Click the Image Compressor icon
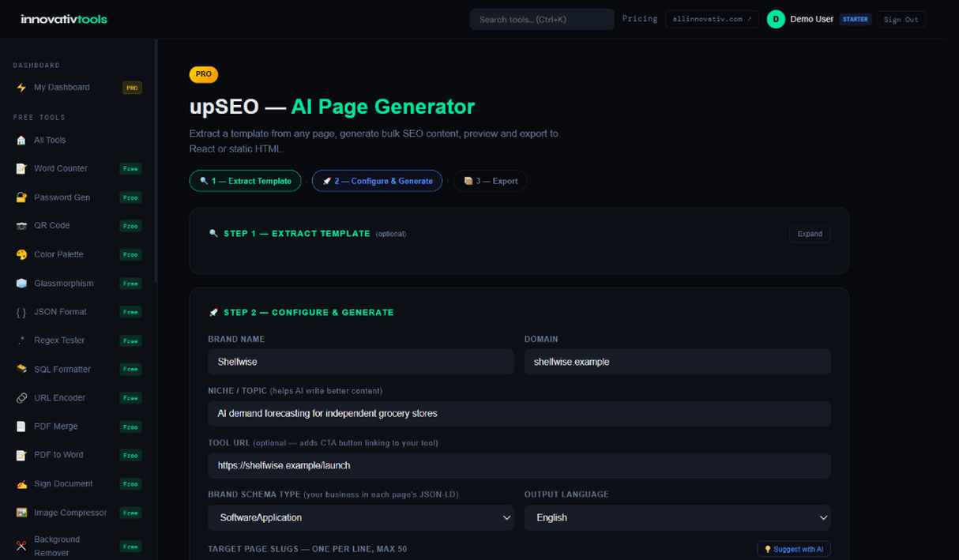The height and width of the screenshot is (560, 959). point(21,513)
